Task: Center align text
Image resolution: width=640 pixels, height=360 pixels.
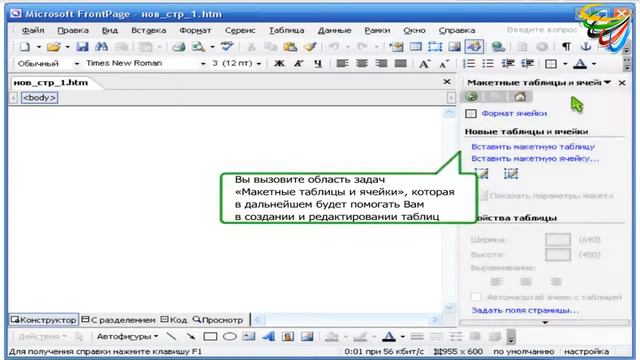Action: (362, 64)
